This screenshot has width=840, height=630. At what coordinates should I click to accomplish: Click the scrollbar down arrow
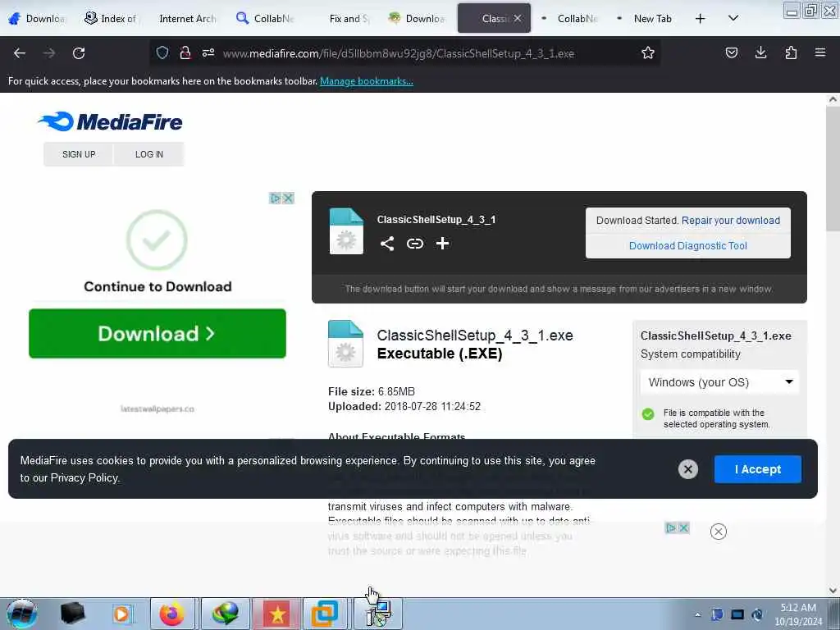833,591
